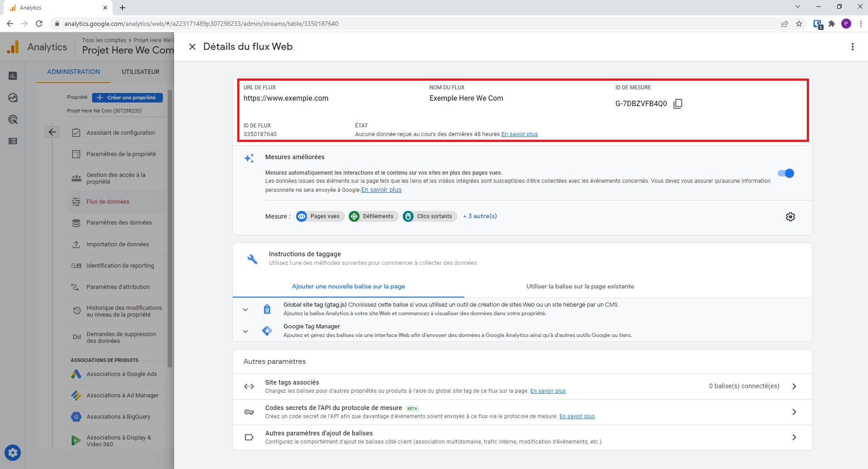868x469 pixels.
Task: Bookmark this page with the star icon
Action: point(799,24)
